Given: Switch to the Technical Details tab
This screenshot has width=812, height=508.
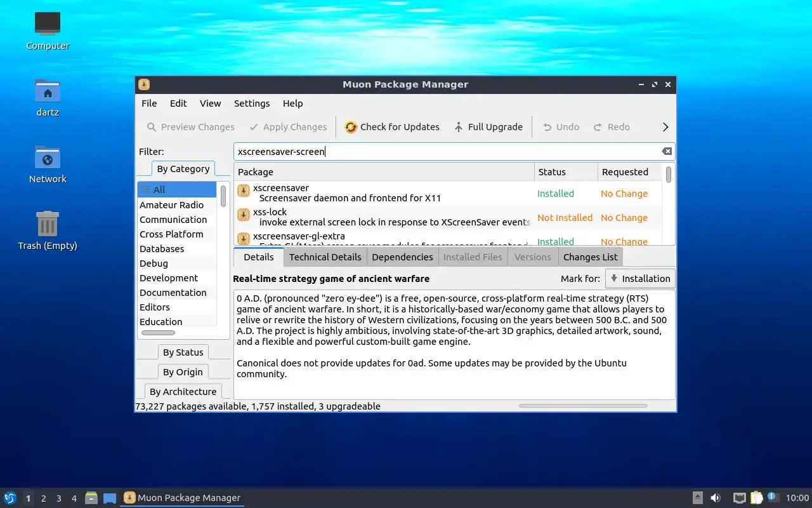Looking at the screenshot, I should pyautogui.click(x=325, y=257).
